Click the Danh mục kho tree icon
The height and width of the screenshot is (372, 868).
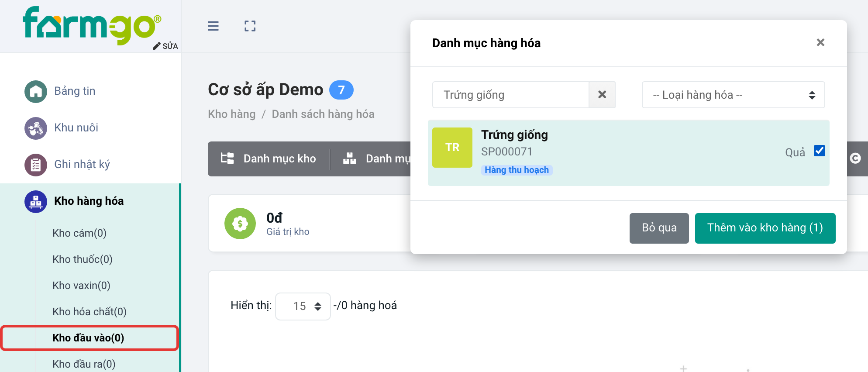click(x=227, y=158)
